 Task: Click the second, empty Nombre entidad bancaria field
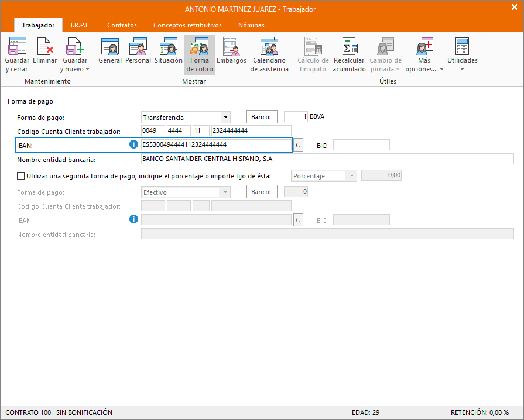(x=327, y=234)
